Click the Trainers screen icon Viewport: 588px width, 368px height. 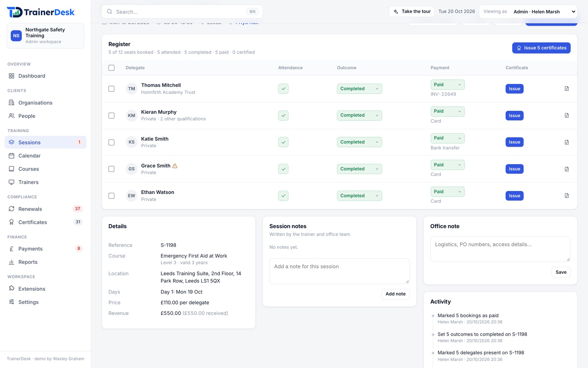coord(11,182)
